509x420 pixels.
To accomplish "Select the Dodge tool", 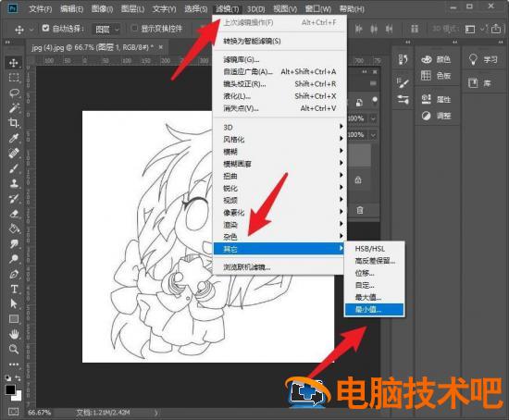I will tap(14, 259).
